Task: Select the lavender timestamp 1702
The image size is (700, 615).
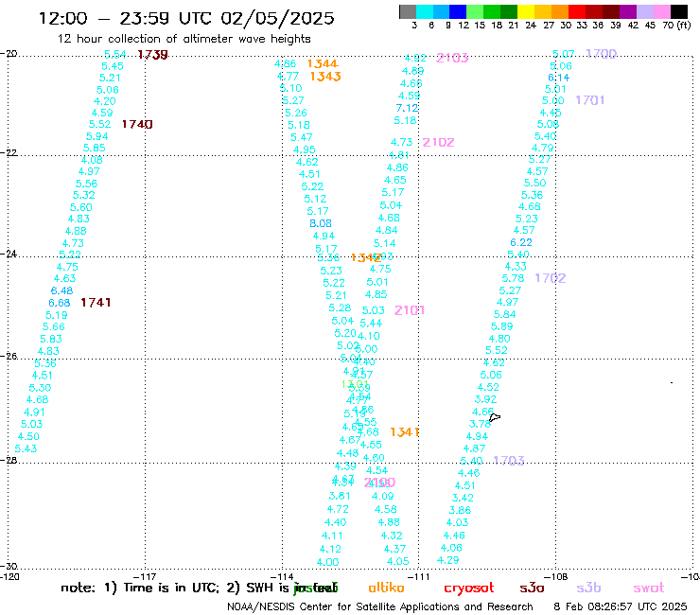Action: click(x=551, y=278)
